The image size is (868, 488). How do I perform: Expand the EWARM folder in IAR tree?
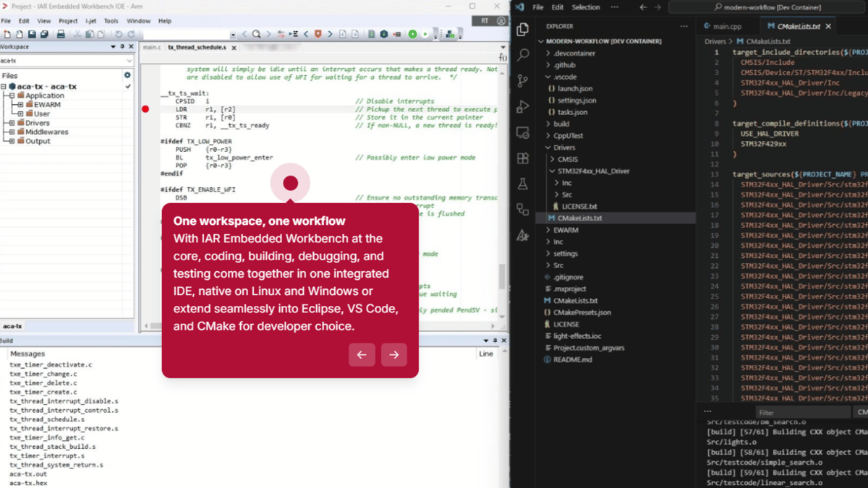click(20, 105)
